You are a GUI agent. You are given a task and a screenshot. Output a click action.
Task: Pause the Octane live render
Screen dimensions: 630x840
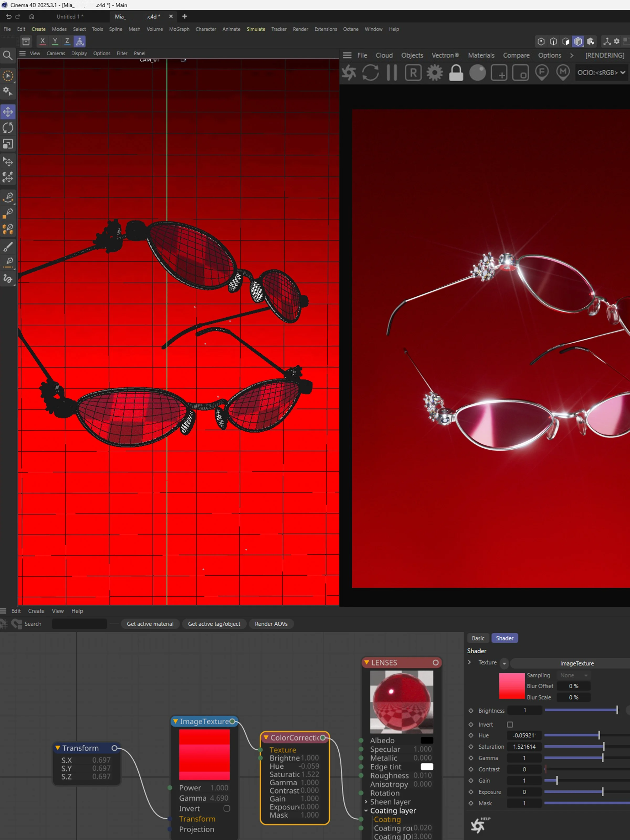[x=392, y=72]
